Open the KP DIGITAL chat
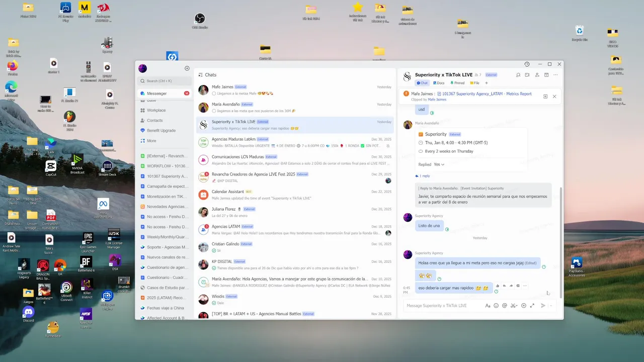The image size is (644, 362). (295, 264)
